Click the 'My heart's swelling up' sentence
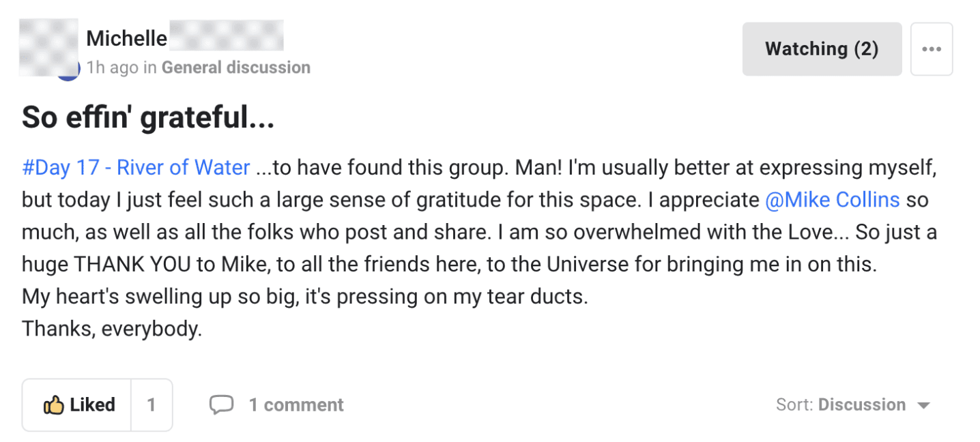 (x=304, y=297)
